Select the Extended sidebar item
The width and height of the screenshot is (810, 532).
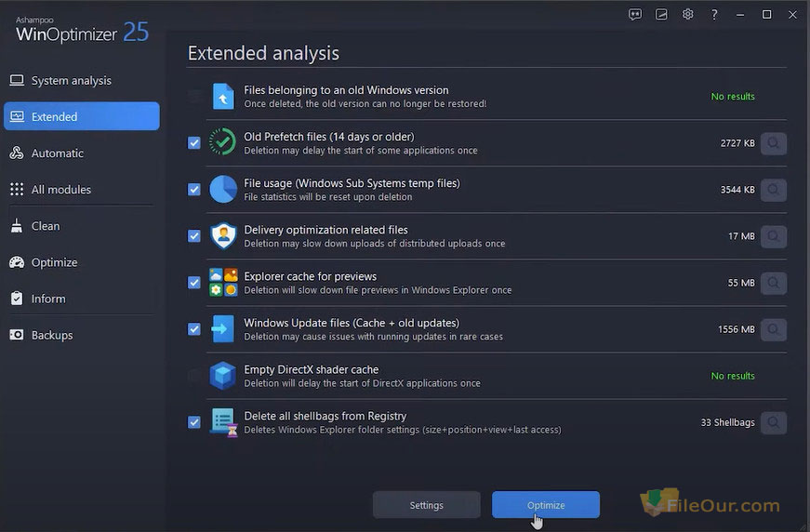82,116
